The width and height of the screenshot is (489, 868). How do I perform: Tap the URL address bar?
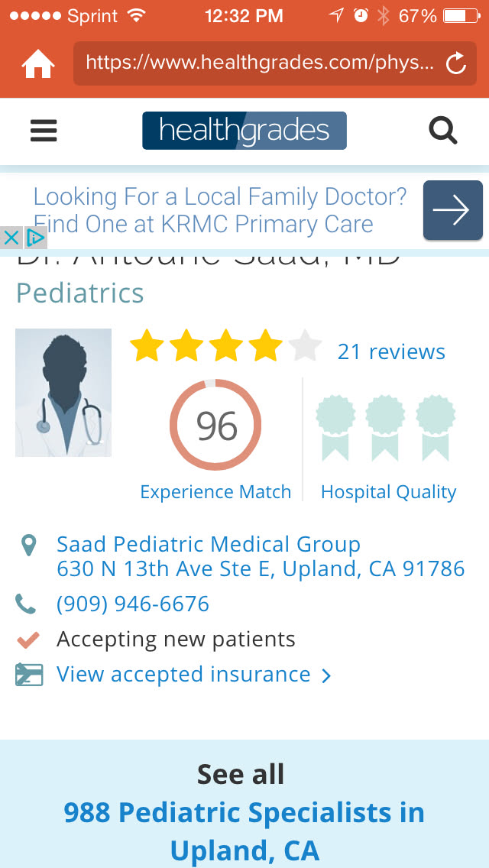pos(260,63)
